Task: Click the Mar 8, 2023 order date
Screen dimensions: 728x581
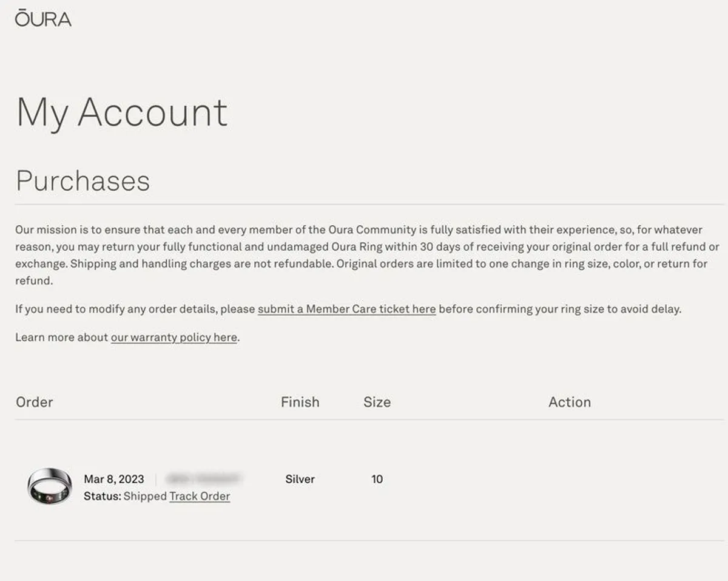Action: 114,479
